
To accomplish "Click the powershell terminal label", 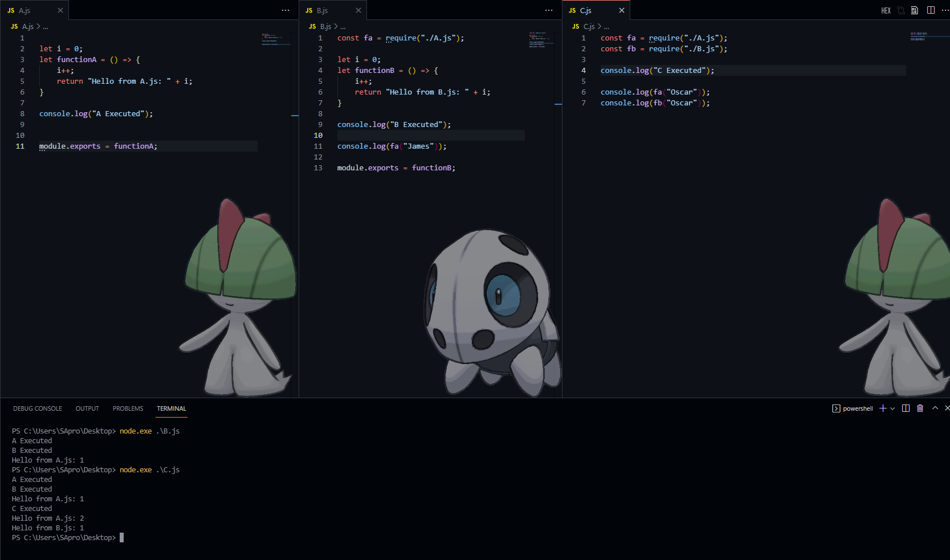I will [x=858, y=408].
